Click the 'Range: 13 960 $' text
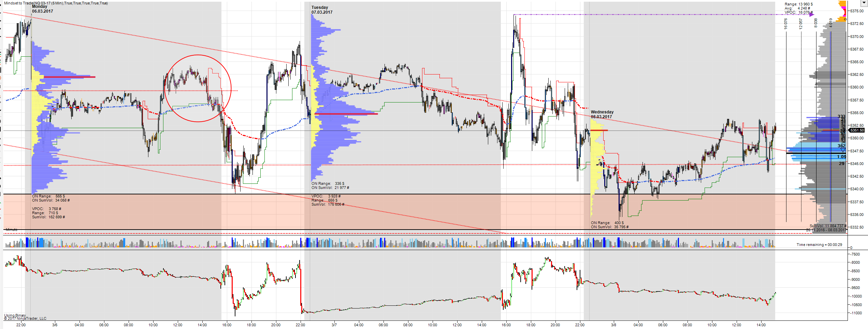Image resolution: width=868 pixels, height=329 pixels. point(799,4)
